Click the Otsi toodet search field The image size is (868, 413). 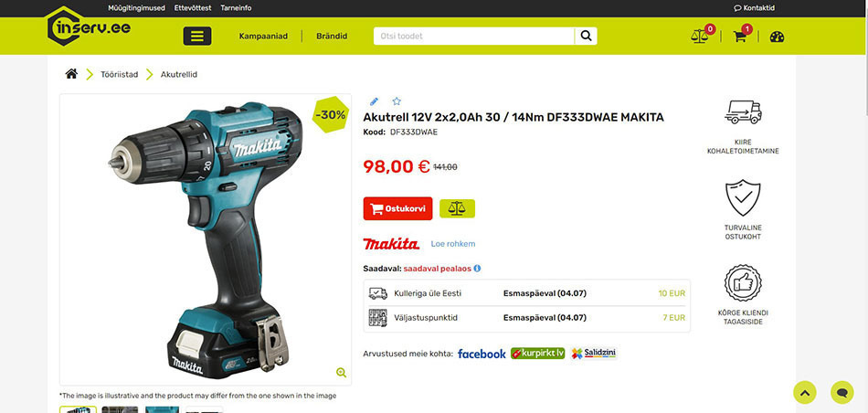click(474, 36)
